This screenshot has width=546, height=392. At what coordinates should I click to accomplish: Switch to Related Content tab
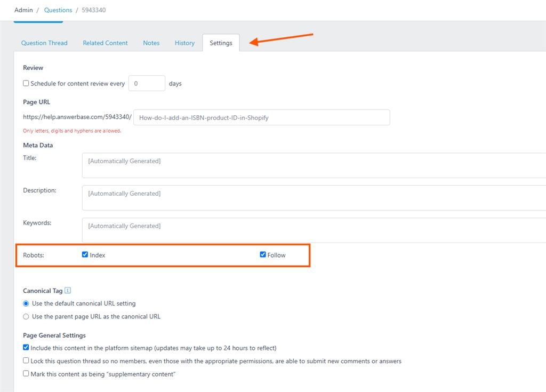(105, 43)
